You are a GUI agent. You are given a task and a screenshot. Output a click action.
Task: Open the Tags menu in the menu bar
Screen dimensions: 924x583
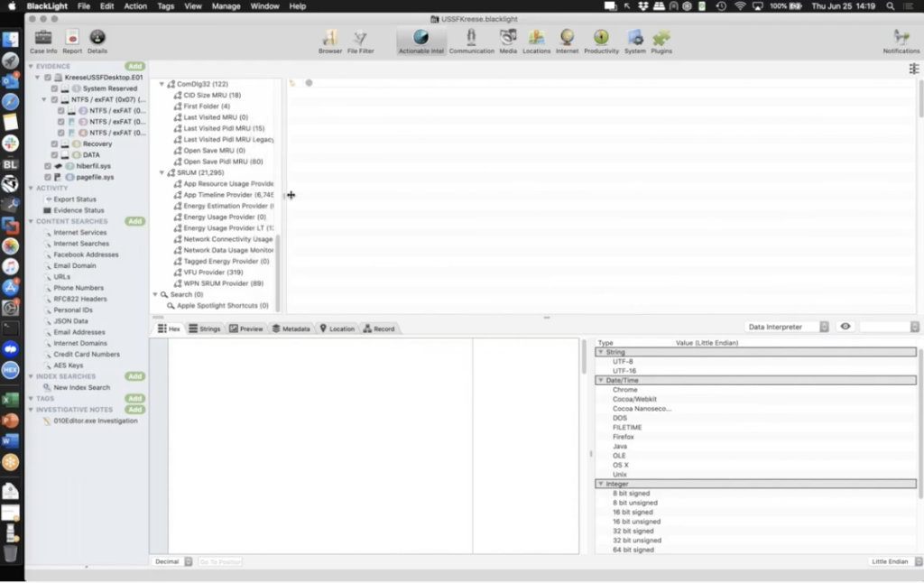pyautogui.click(x=166, y=6)
